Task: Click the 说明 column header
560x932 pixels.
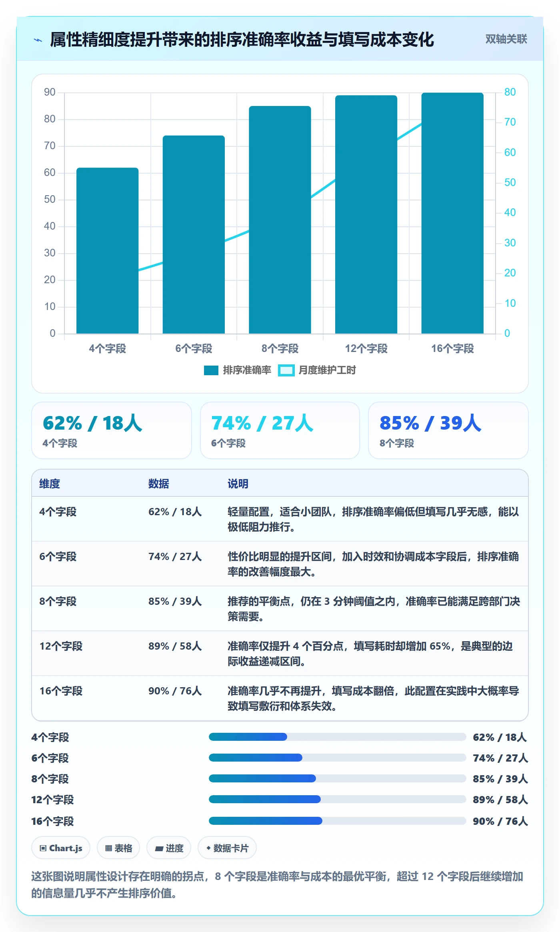Action: (238, 484)
